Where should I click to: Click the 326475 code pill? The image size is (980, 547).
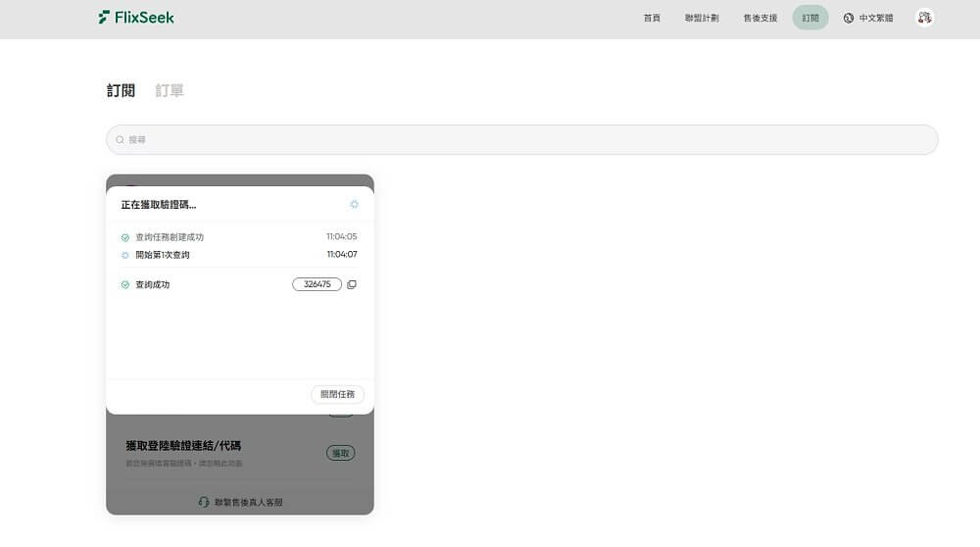tap(317, 284)
